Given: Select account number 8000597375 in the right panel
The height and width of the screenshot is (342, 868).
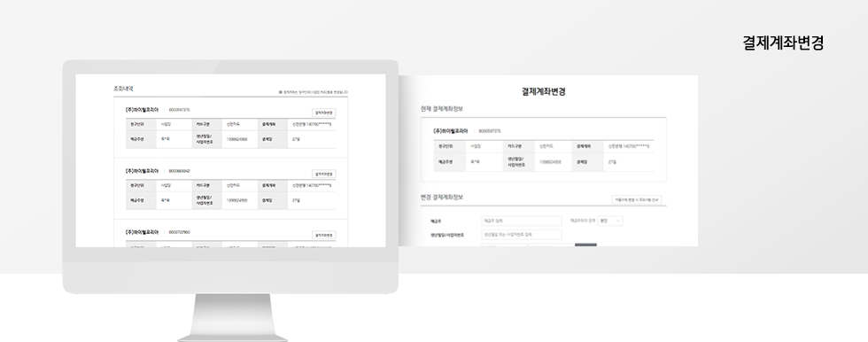Looking at the screenshot, I should tap(490, 131).
